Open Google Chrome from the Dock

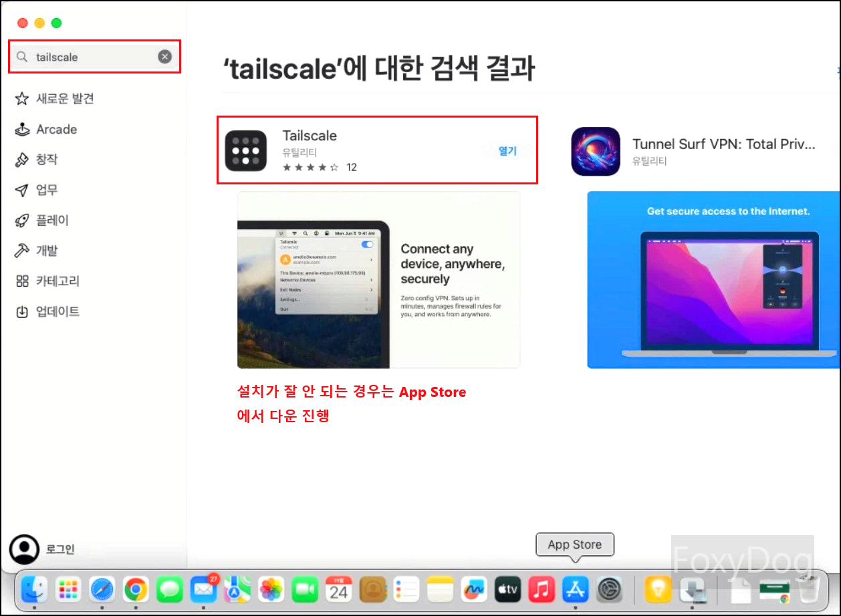coord(136,589)
